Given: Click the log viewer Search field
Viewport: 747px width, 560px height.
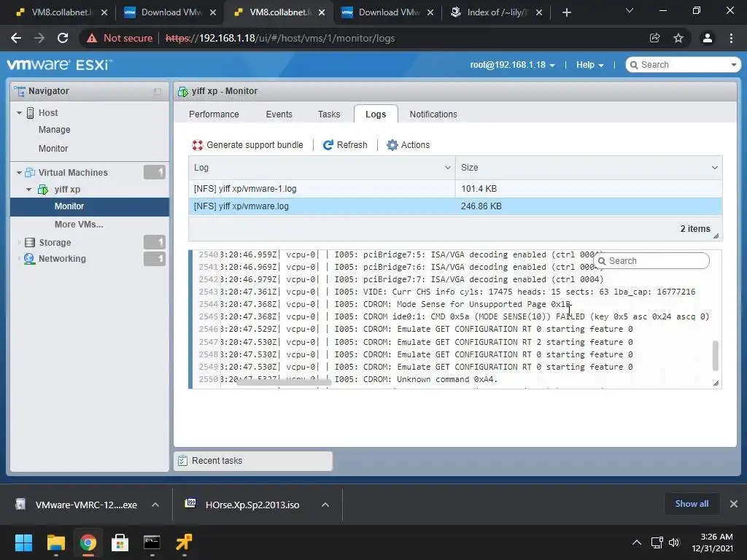Looking at the screenshot, I should coord(651,261).
